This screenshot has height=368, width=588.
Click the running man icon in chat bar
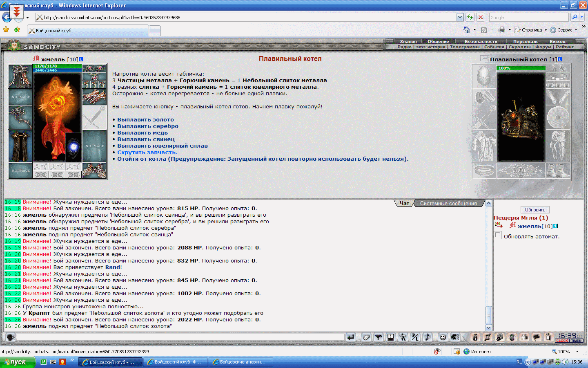click(x=403, y=337)
